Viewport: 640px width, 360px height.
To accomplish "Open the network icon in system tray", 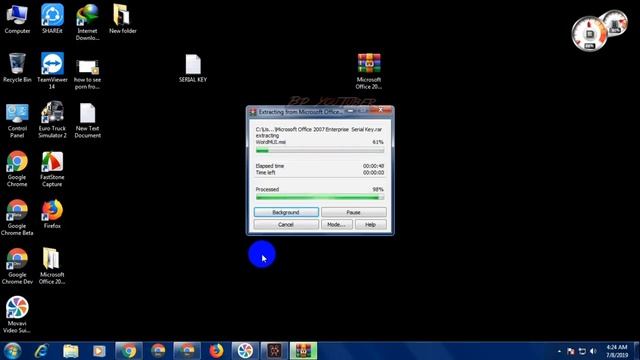I will 582,351.
